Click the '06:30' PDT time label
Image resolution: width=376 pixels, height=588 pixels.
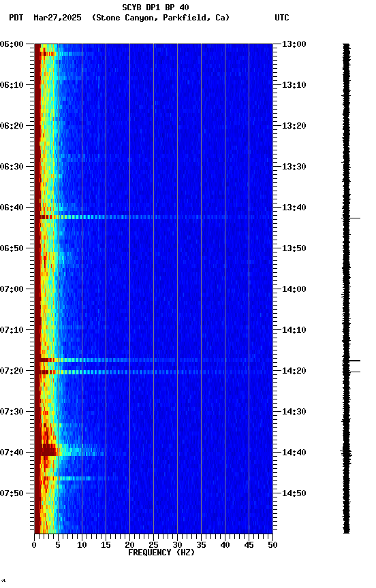12,167
